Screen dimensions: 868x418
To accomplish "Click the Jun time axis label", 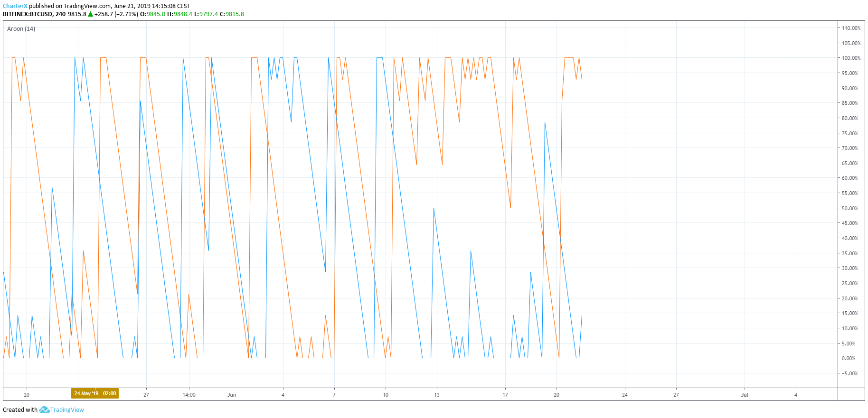I will pos(232,395).
